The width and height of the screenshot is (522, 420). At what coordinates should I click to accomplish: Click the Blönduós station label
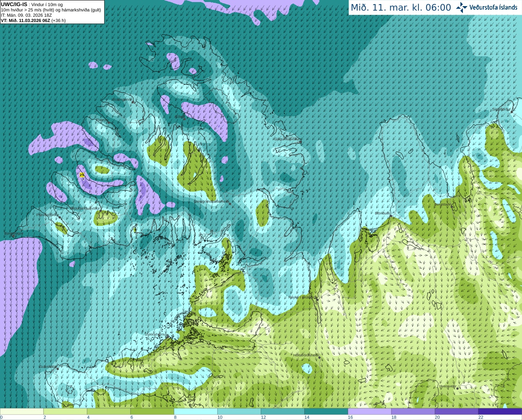tap(383, 213)
